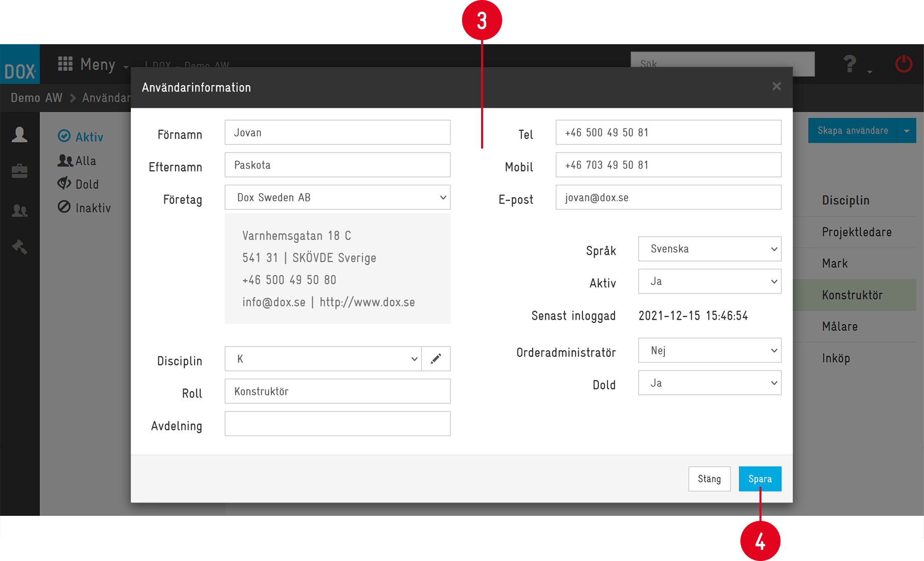
Task: Click the Avdelning input field
Action: [x=338, y=424]
